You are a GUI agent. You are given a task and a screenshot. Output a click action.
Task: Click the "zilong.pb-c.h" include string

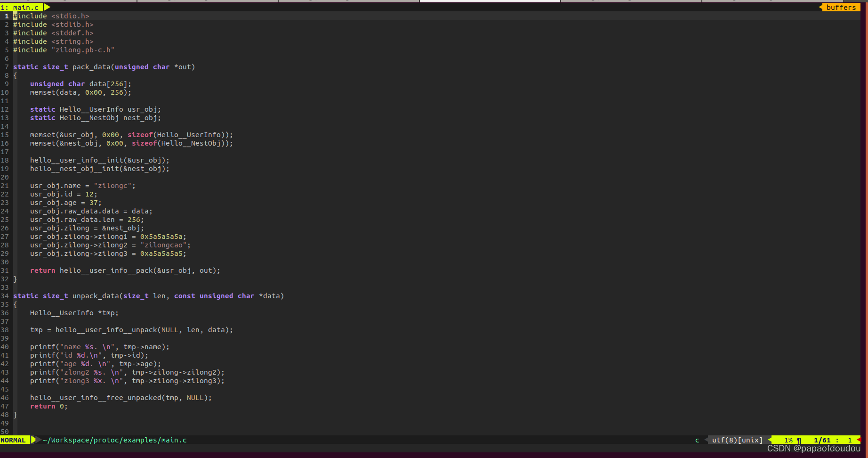pos(83,50)
